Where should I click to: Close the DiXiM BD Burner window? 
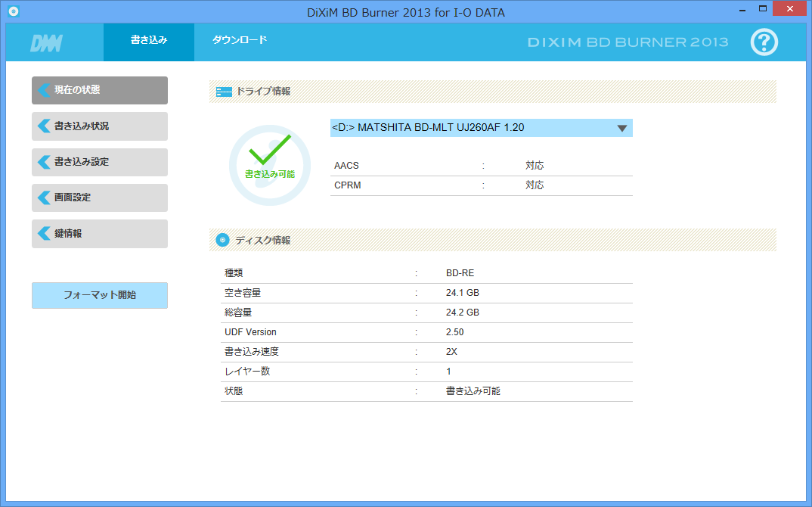(790, 9)
